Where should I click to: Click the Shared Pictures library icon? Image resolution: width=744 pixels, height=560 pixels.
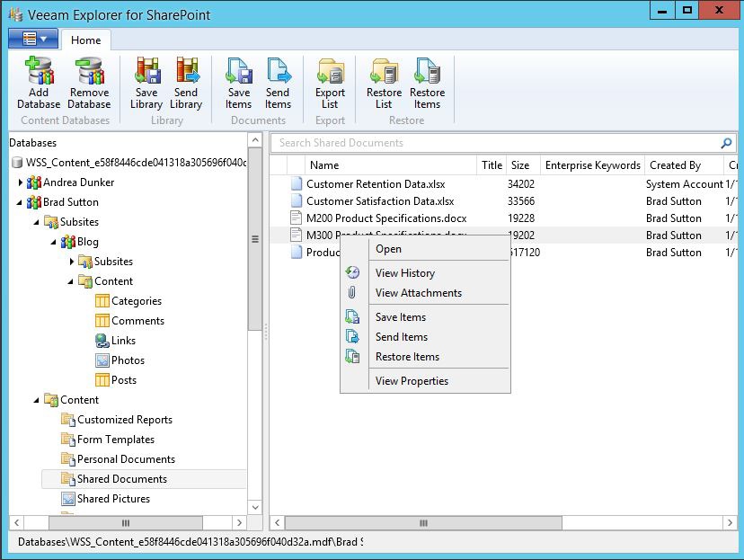coord(68,499)
